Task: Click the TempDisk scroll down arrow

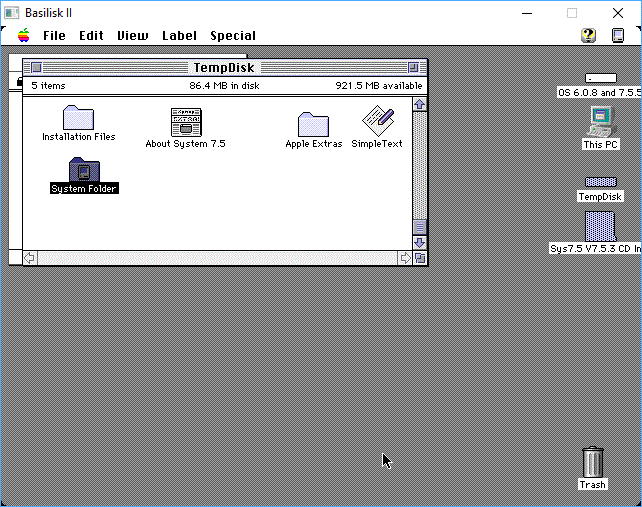Action: tap(419, 242)
